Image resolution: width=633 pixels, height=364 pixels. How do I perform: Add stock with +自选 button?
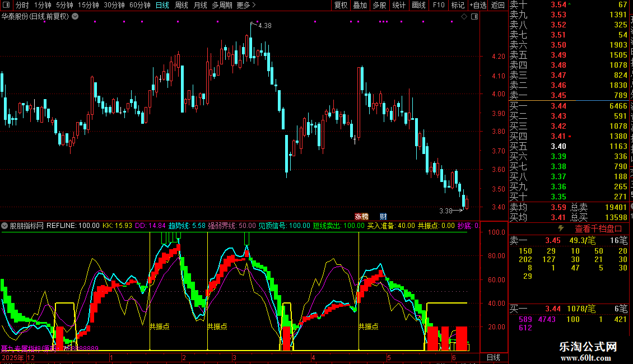(x=478, y=5)
